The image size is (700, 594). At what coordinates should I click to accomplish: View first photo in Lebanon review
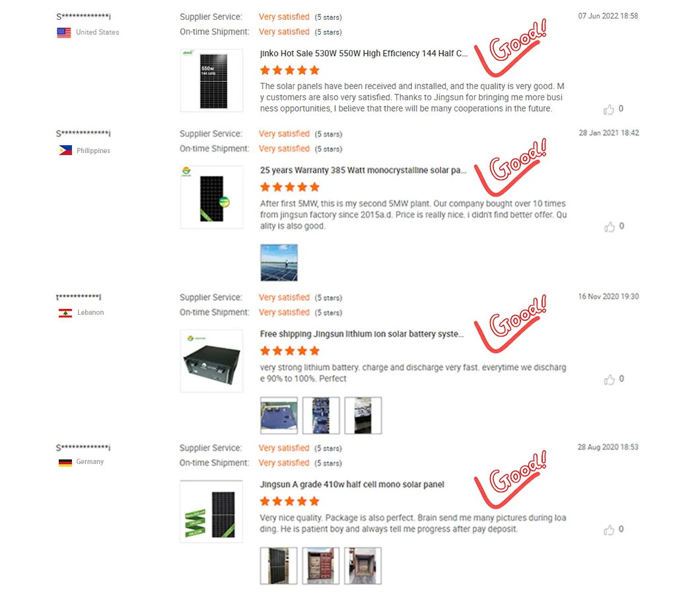click(x=279, y=416)
